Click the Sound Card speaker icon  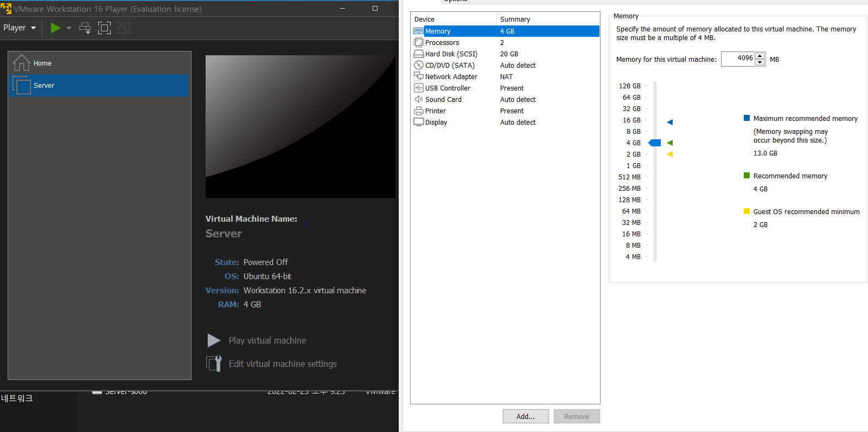pyautogui.click(x=419, y=99)
